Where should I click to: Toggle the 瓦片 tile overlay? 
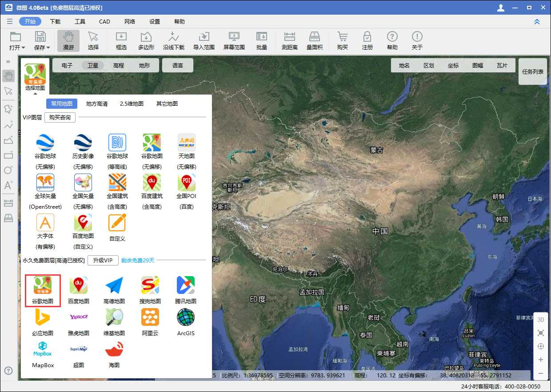coord(502,65)
